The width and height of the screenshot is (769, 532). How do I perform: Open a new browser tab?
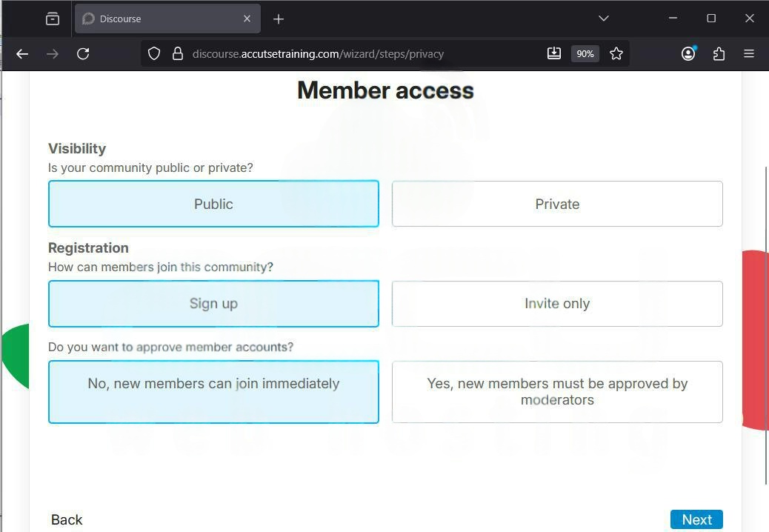coord(279,19)
